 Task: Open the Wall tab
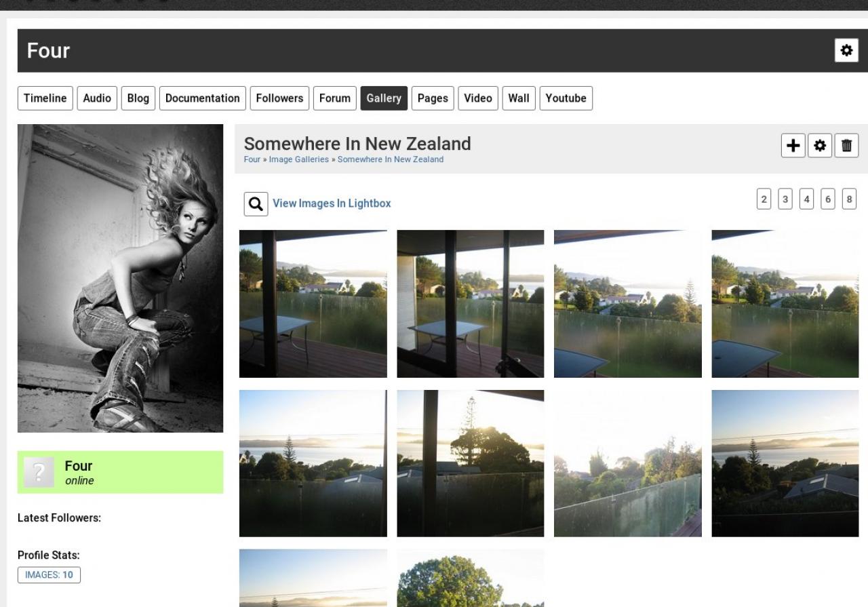pos(519,98)
